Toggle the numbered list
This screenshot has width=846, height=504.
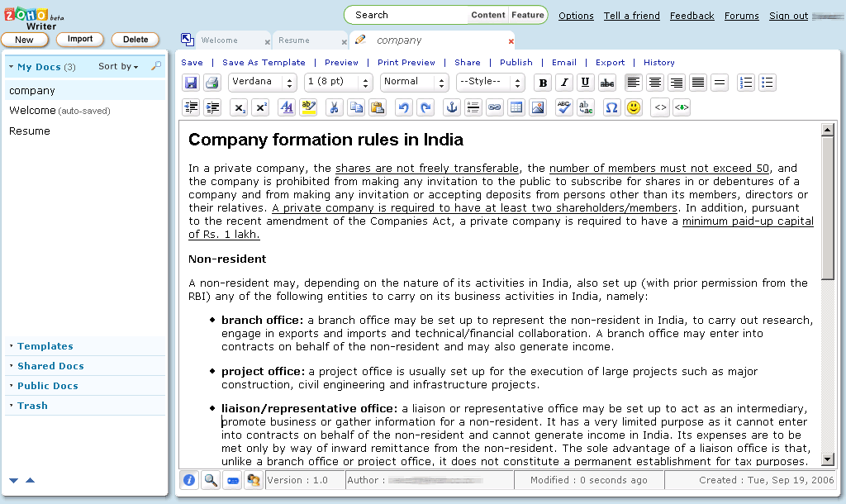click(746, 83)
